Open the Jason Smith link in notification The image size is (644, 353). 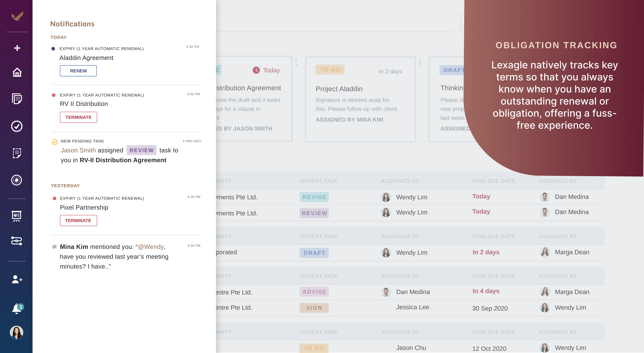coord(78,150)
